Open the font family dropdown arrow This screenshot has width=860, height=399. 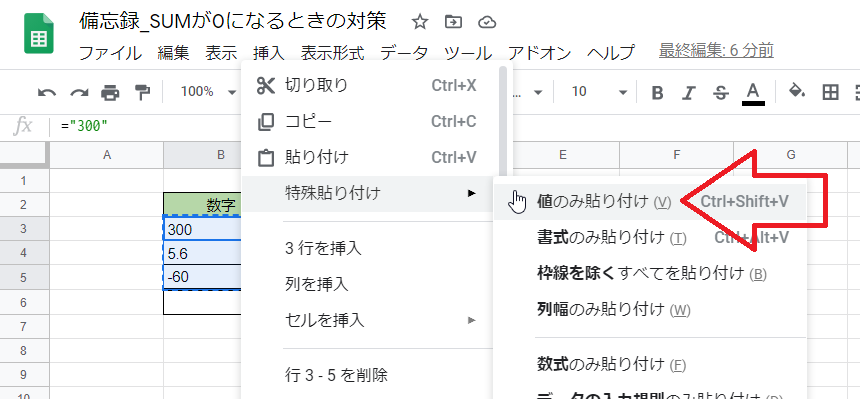(538, 92)
